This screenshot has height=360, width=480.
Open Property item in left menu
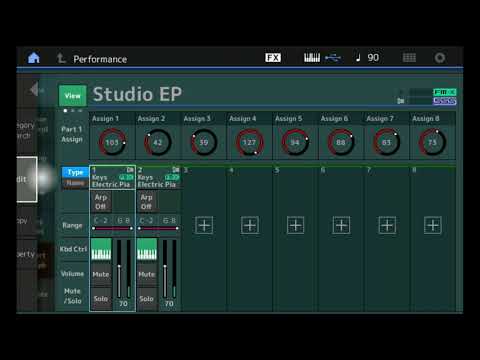pyautogui.click(x=27, y=254)
